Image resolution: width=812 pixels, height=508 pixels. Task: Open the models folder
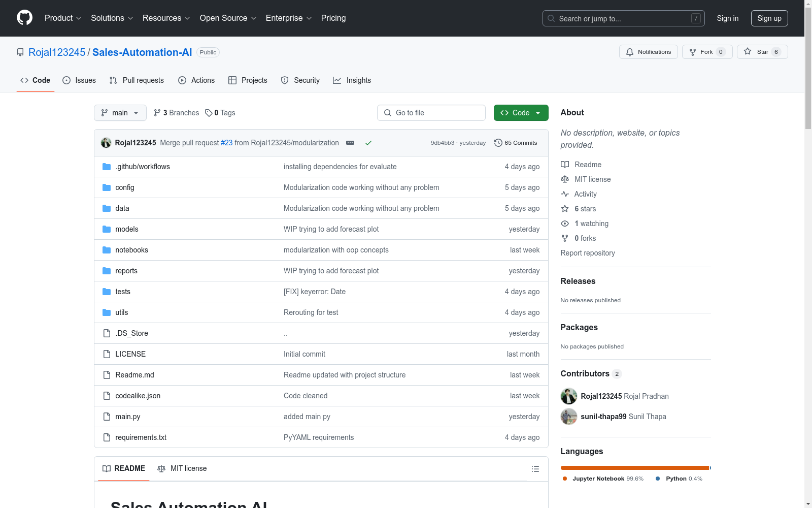point(127,229)
